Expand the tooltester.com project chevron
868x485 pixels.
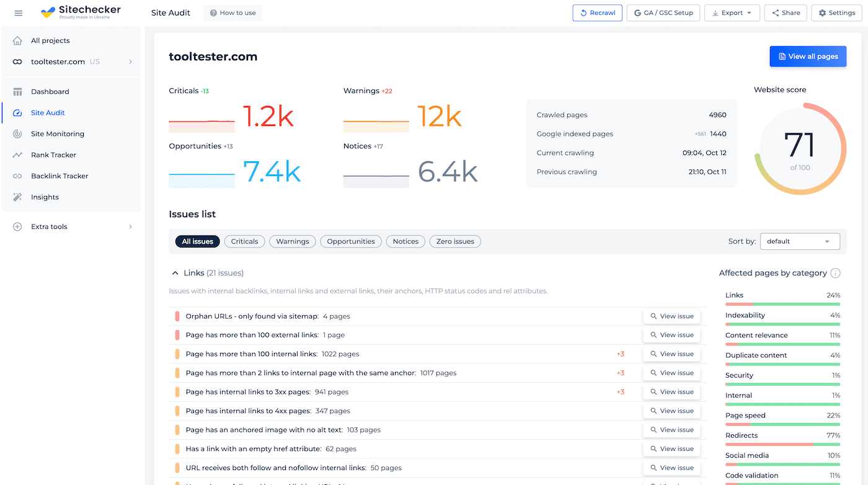[130, 62]
